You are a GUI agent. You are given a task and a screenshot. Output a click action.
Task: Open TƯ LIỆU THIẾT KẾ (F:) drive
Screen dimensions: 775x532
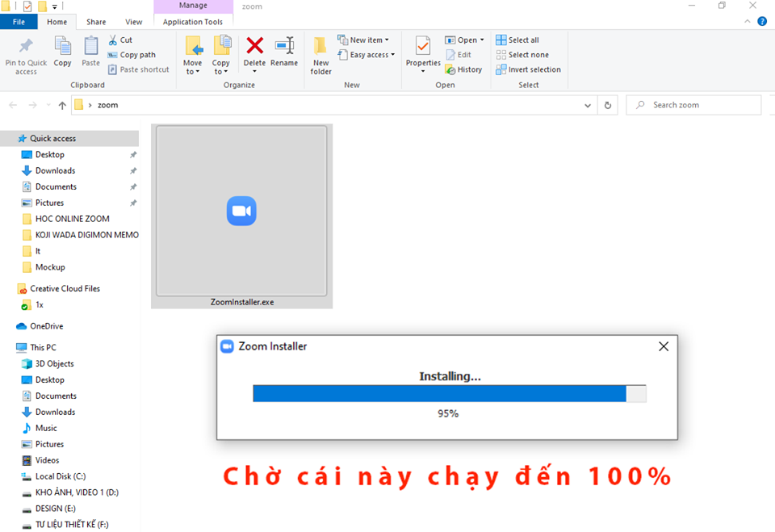click(x=72, y=525)
